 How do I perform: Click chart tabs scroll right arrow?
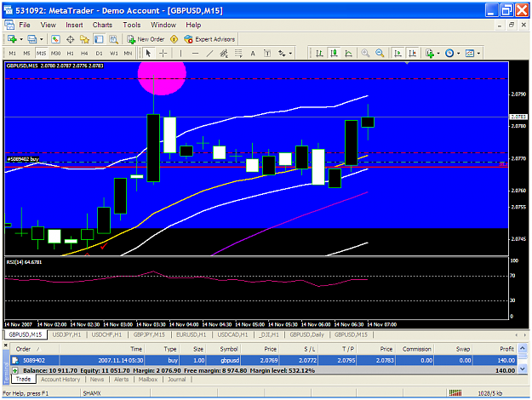click(525, 334)
